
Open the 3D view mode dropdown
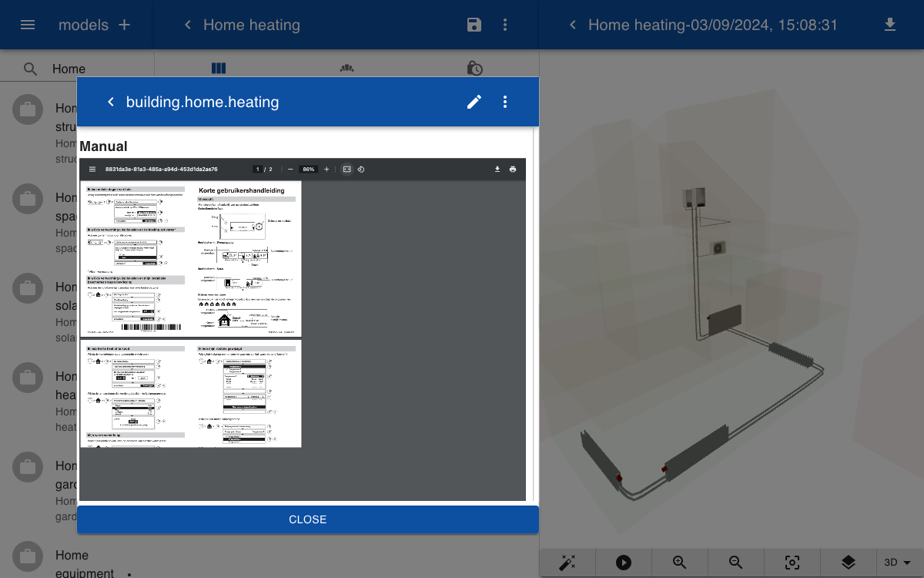898,563
